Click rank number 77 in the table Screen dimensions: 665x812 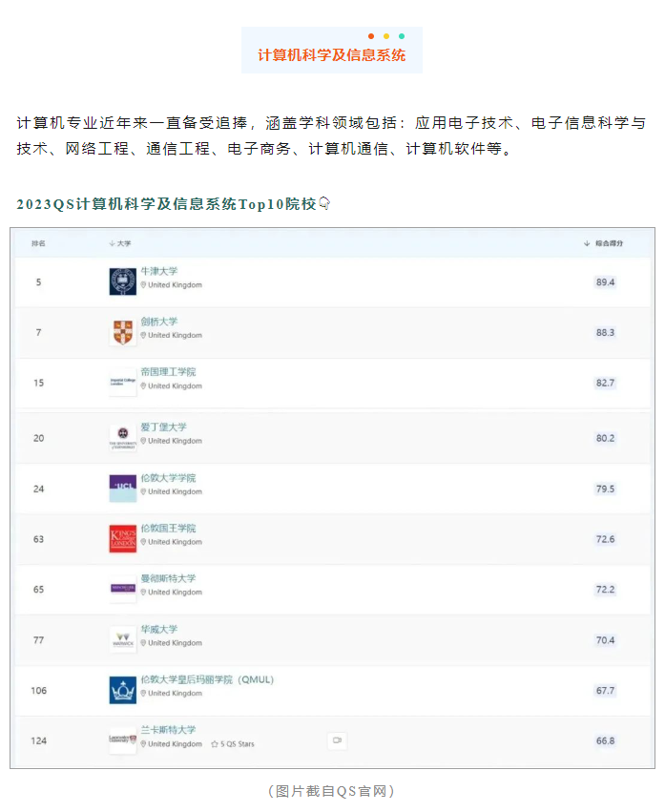click(x=39, y=640)
